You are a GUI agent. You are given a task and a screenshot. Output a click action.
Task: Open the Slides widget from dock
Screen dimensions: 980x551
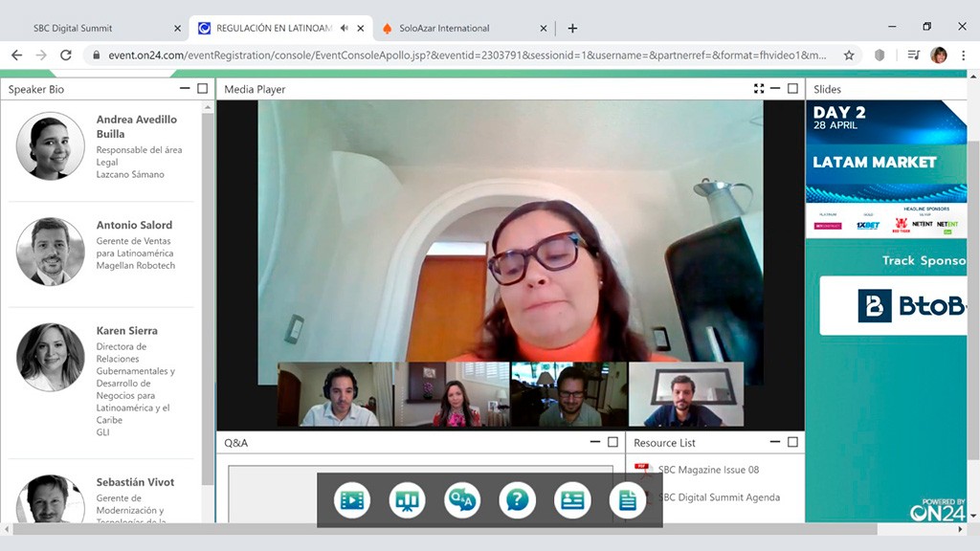tap(408, 499)
